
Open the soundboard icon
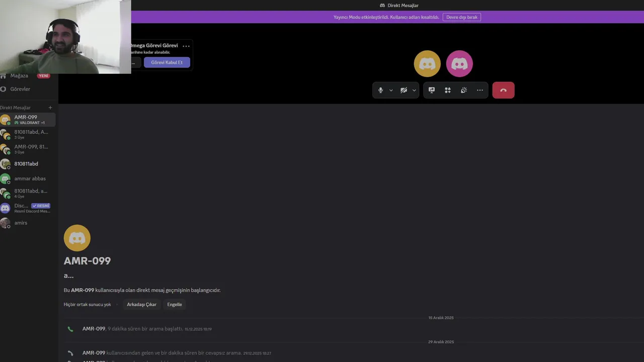(464, 90)
